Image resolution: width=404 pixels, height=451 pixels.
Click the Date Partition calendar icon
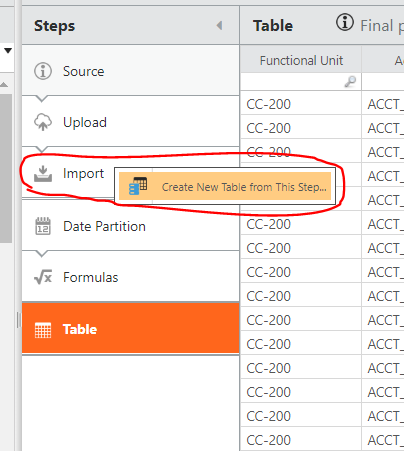pyautogui.click(x=43, y=226)
